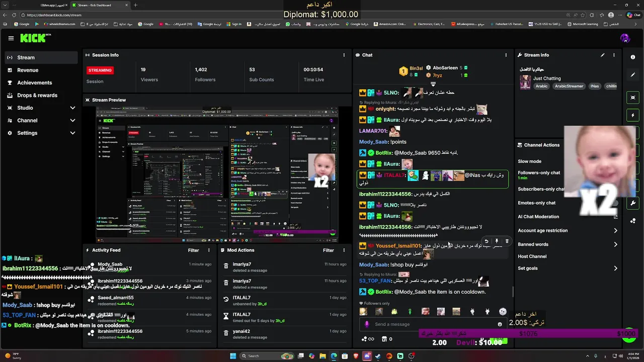Open the emoji picker in message box

(500, 324)
